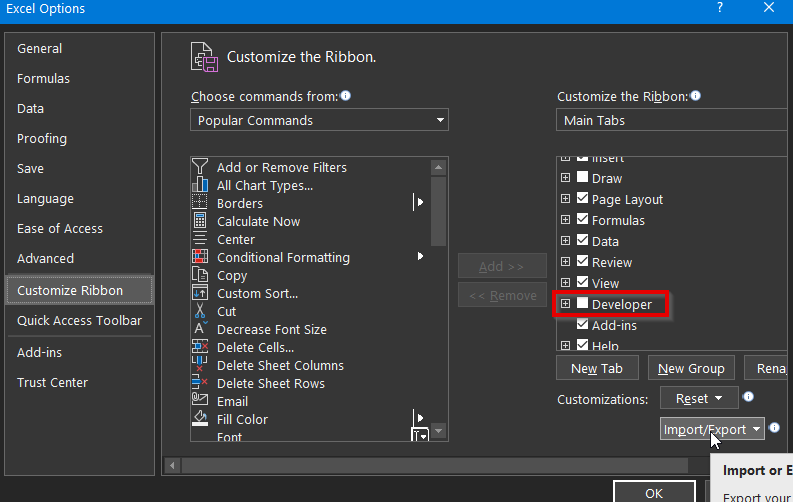The width and height of the screenshot is (793, 502).
Task: Click the Cut scissors icon
Action: click(x=200, y=310)
